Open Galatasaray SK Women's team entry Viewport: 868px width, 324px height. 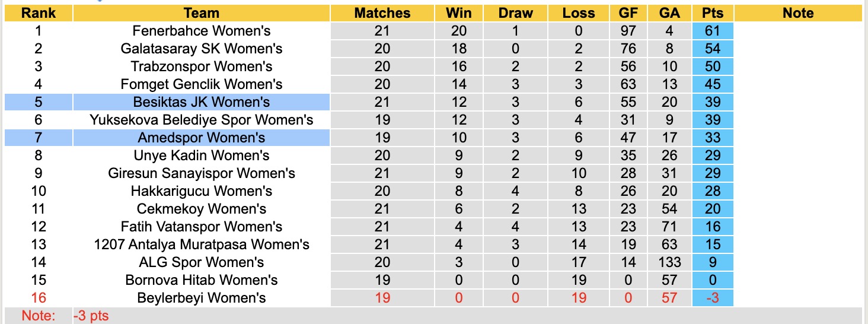tap(202, 49)
